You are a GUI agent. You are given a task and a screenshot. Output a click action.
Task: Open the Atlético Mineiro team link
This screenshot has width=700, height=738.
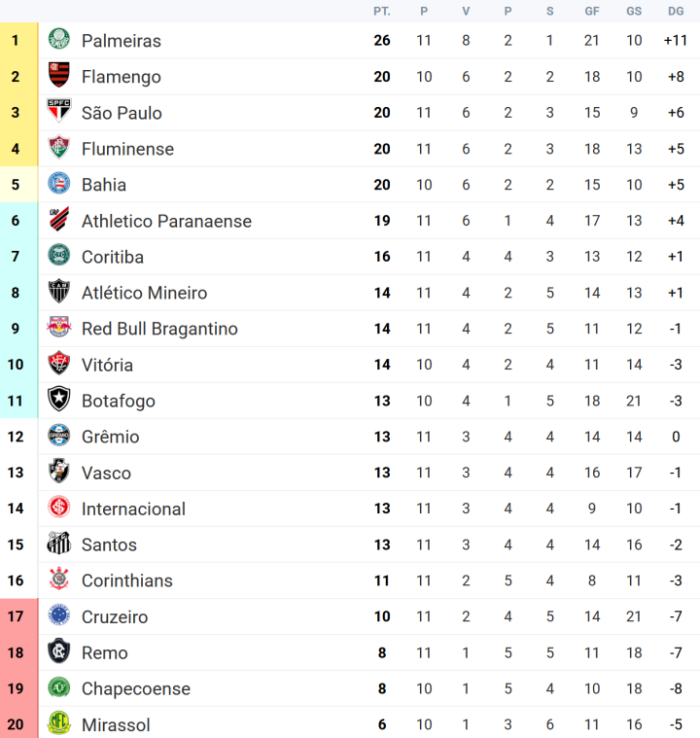coord(144,293)
